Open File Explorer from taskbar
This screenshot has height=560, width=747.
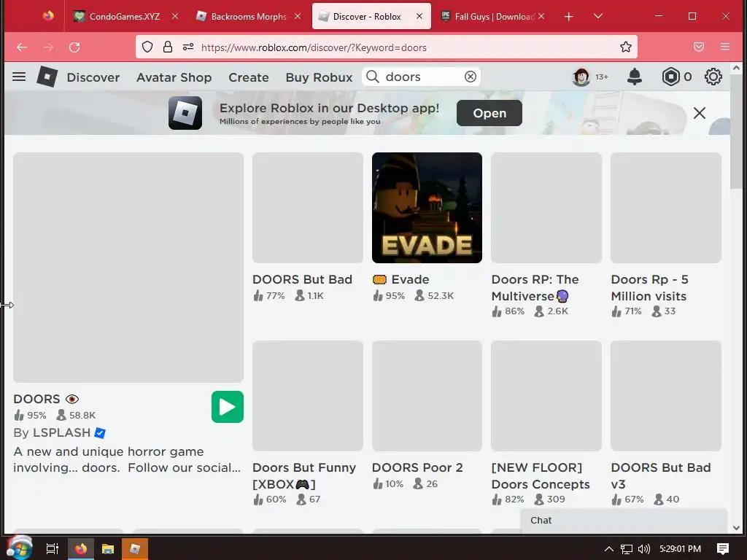(x=108, y=549)
